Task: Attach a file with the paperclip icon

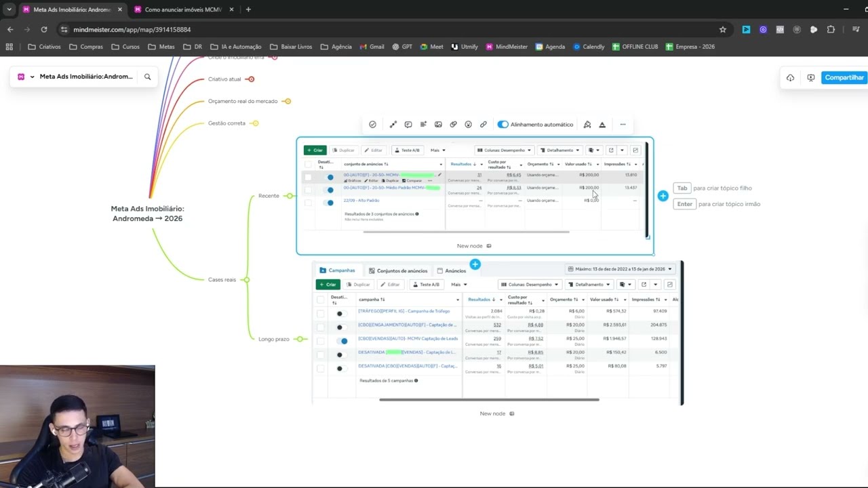Action: [x=453, y=125]
